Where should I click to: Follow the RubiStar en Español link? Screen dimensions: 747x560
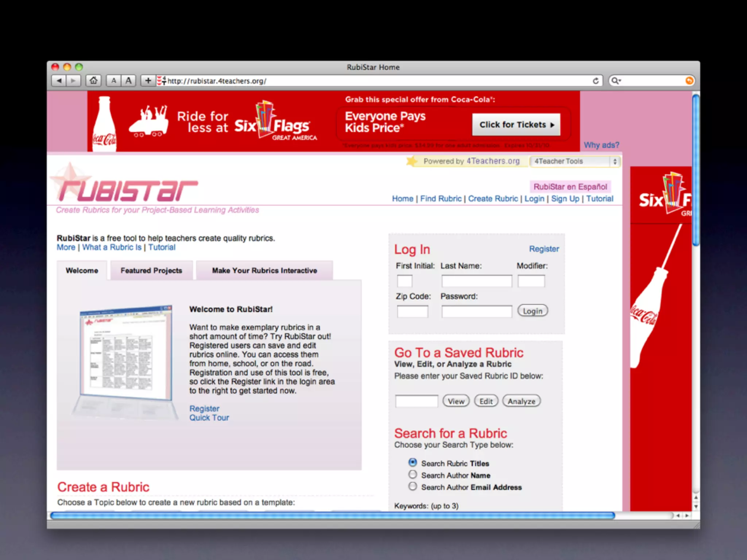(570, 187)
